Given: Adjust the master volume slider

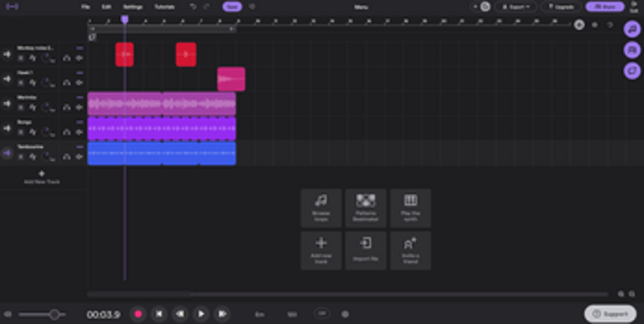Looking at the screenshot, I should pos(42,314).
